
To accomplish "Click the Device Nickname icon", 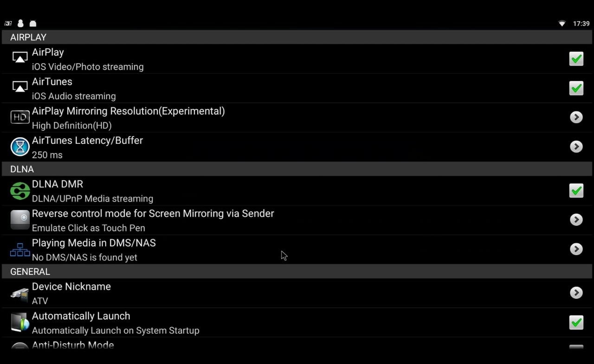I will tap(19, 293).
